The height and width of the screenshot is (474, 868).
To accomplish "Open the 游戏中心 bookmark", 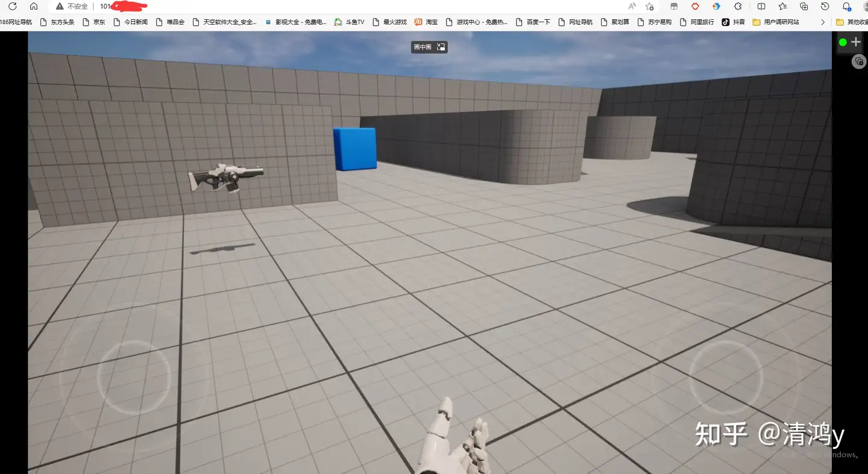I will [x=476, y=22].
